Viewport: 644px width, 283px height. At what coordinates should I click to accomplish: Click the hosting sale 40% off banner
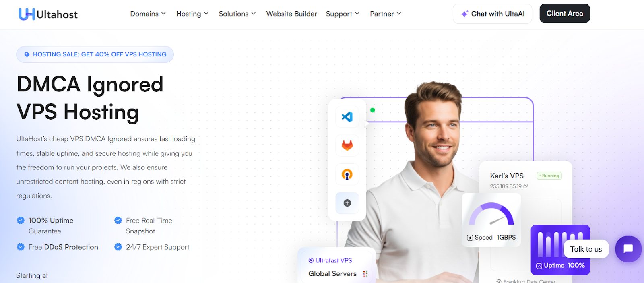point(95,54)
